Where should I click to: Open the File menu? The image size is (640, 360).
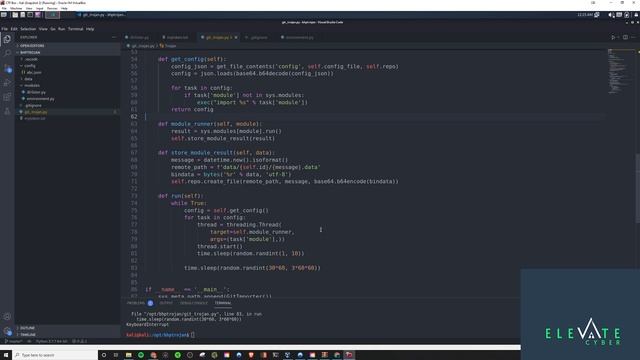point(4,29)
